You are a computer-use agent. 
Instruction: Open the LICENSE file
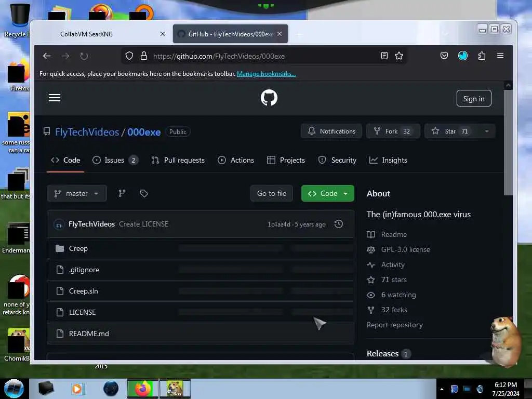point(83,312)
